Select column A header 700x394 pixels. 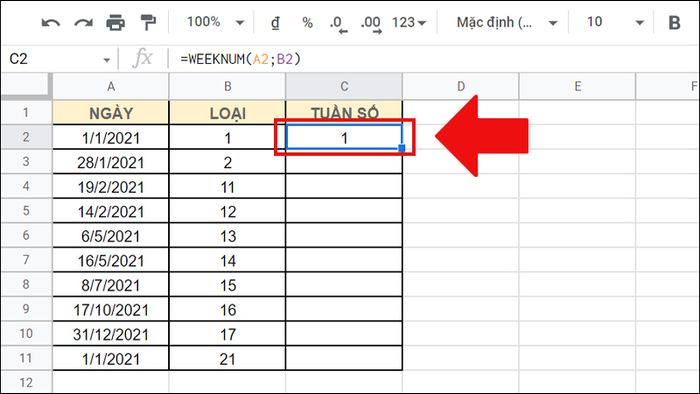111,86
